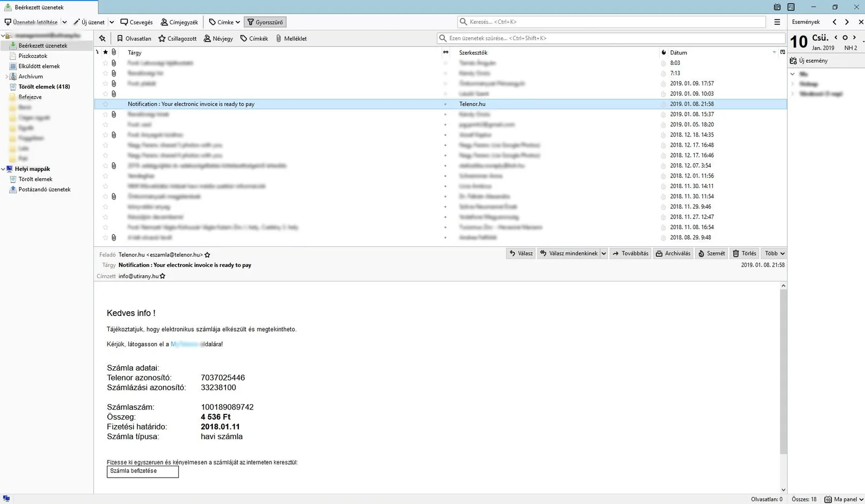Open the Törölt elemek (418) folder
This screenshot has width=865, height=504.
tap(44, 86)
